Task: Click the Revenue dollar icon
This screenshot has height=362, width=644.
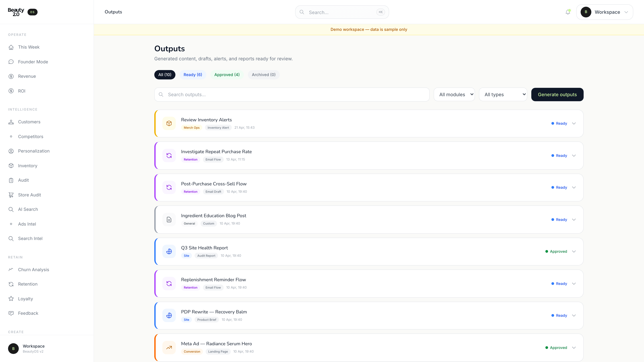Action: coord(11,76)
